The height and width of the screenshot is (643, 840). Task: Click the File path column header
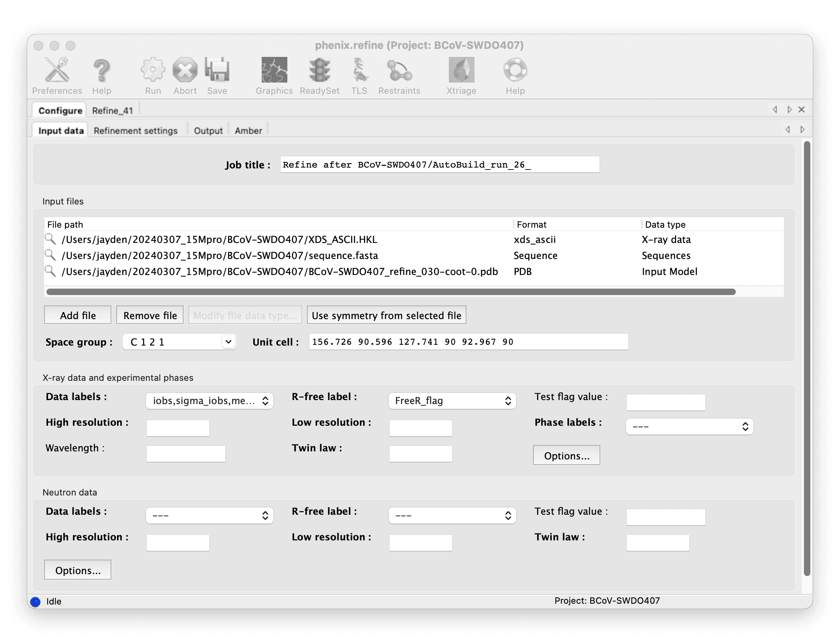tap(279, 224)
